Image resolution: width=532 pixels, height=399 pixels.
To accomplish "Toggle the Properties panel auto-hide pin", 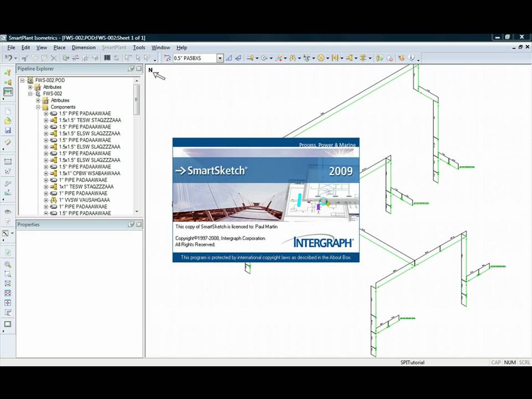I will 131,224.
